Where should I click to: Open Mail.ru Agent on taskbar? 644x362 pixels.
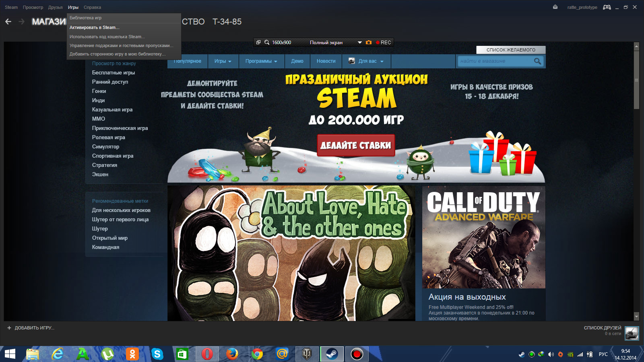[282, 354]
